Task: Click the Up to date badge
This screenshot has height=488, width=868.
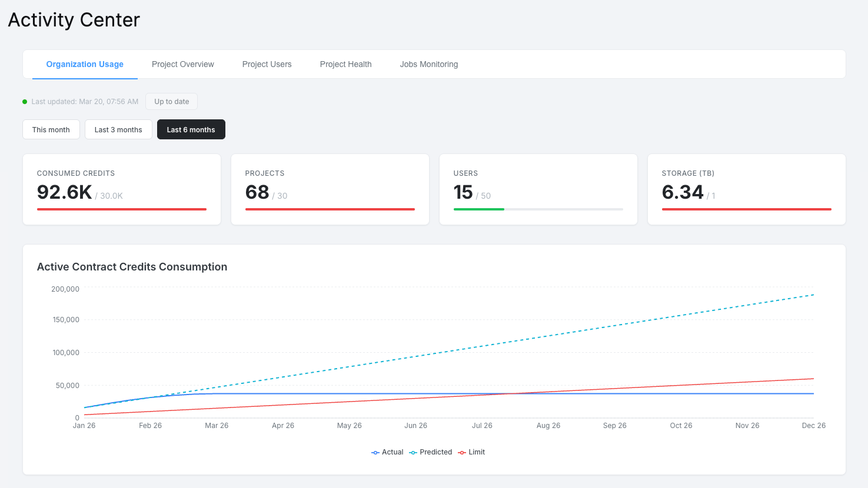Action: (x=171, y=101)
